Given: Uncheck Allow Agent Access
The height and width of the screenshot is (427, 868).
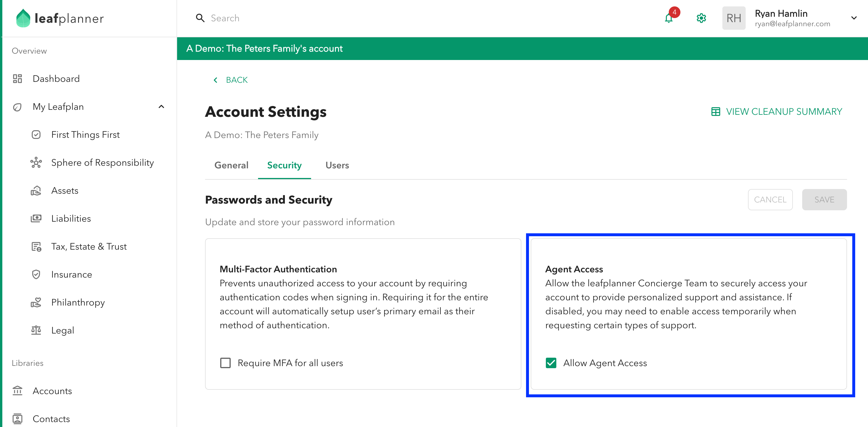Looking at the screenshot, I should point(551,363).
